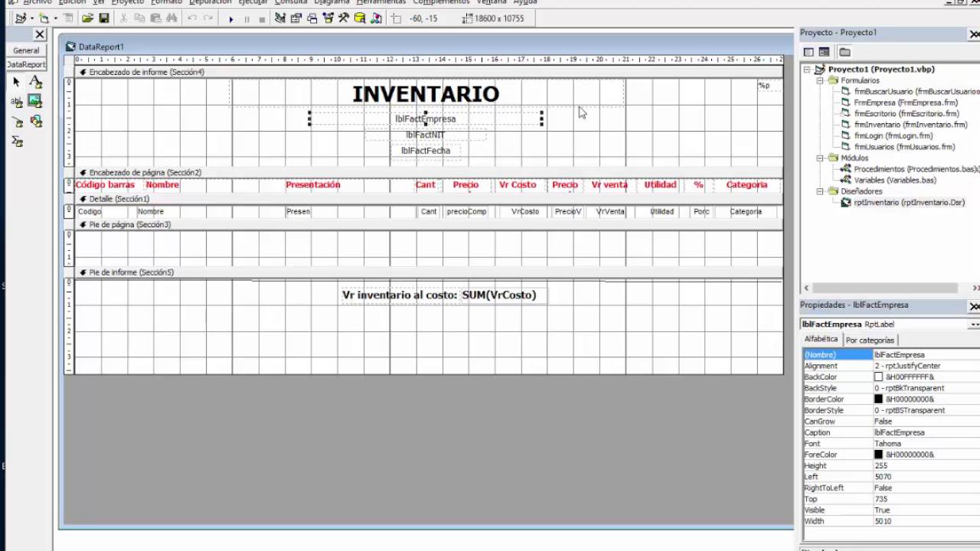Open the Add Form dropdown arrow
This screenshot has width=980, height=551.
(x=55, y=18)
